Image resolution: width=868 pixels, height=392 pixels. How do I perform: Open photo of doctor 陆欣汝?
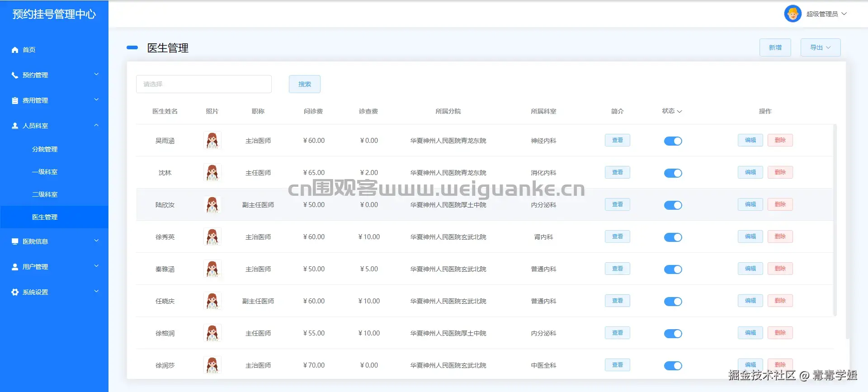(x=212, y=205)
